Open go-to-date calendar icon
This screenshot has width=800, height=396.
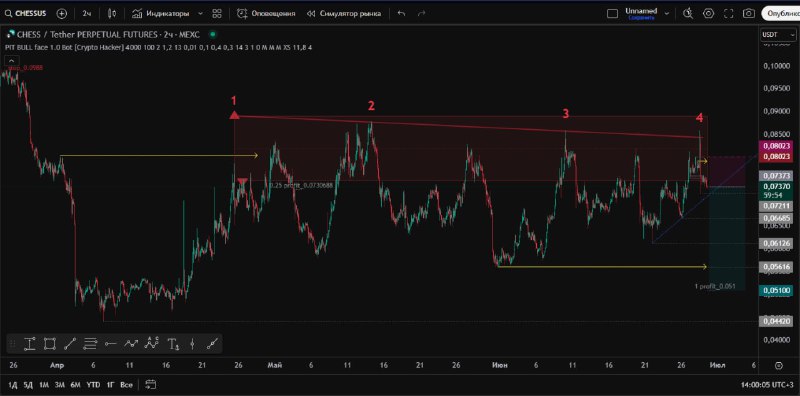[x=151, y=384]
